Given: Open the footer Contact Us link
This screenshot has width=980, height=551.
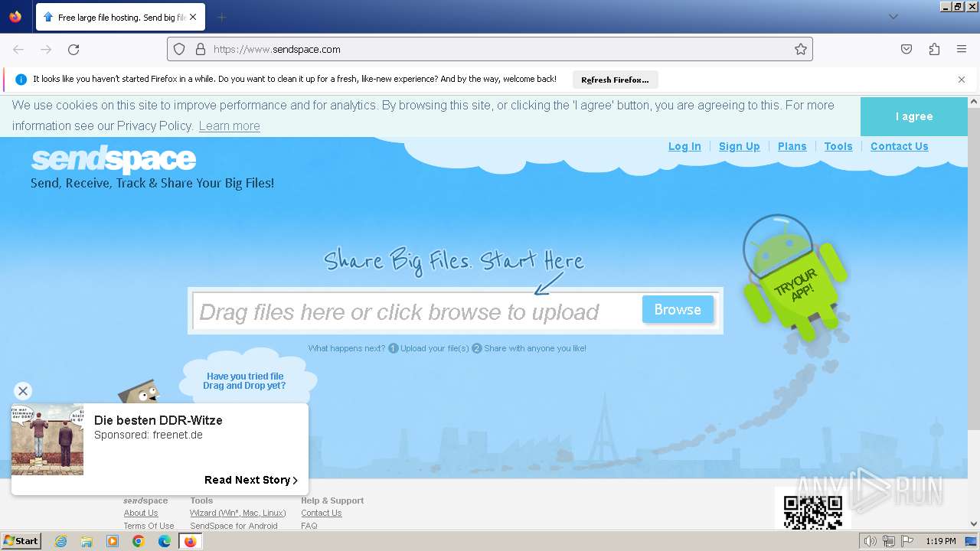Looking at the screenshot, I should point(322,513).
